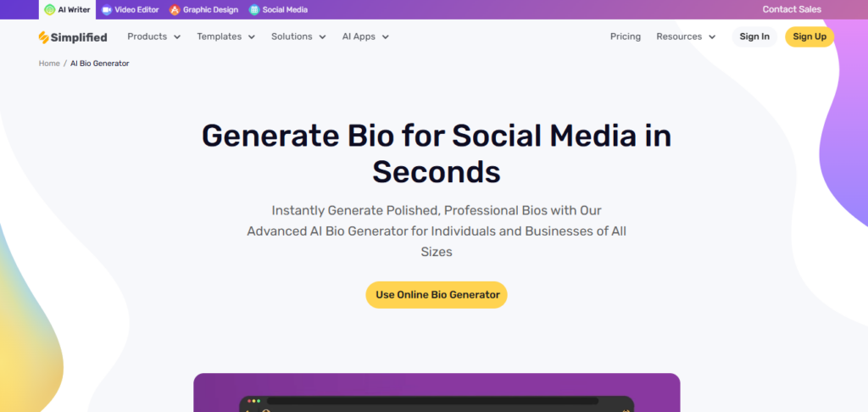Open the AI Apps dropdown

point(365,36)
